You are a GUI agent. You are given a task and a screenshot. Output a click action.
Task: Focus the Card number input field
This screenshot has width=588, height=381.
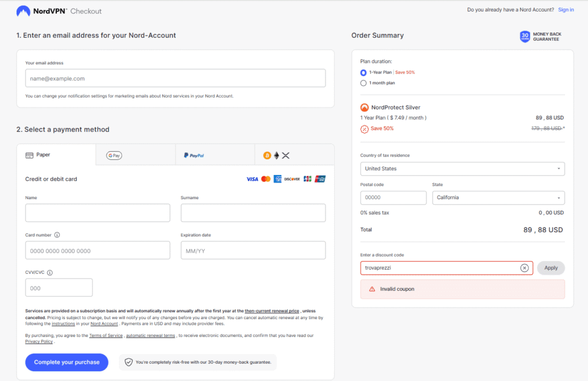click(98, 250)
